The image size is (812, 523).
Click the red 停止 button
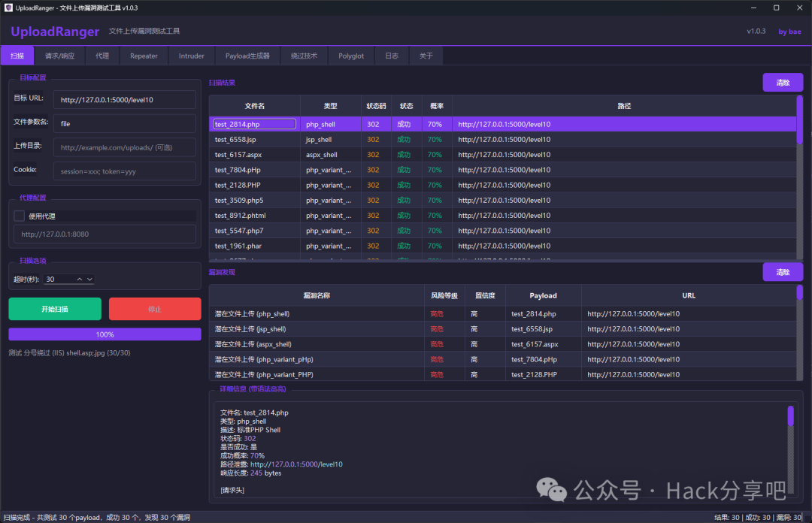click(155, 309)
